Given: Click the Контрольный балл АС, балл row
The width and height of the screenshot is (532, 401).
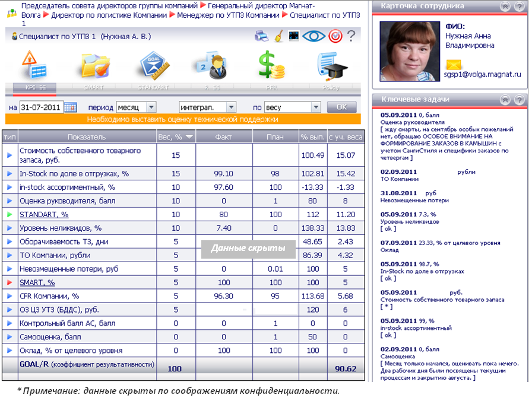Looking at the screenshot, I should (x=183, y=323).
